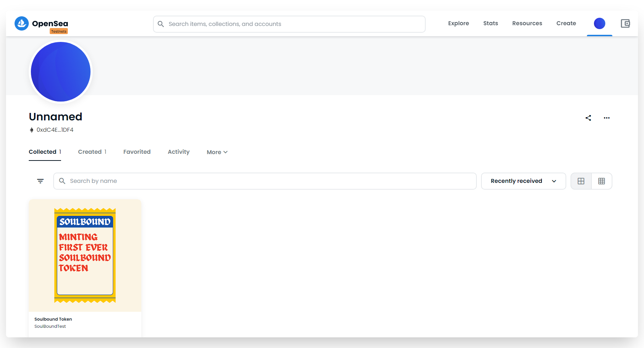Expand the Recently received sort dropdown
Screen dimensions: 644x348
523,181
